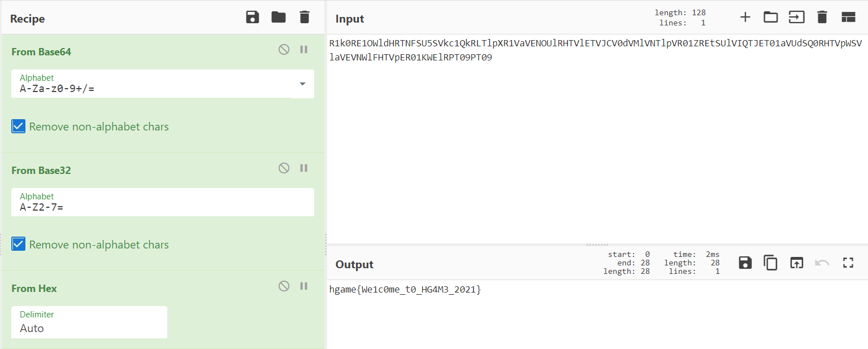Uncheck Remove non-alphabet chars under Base32

pos(19,245)
